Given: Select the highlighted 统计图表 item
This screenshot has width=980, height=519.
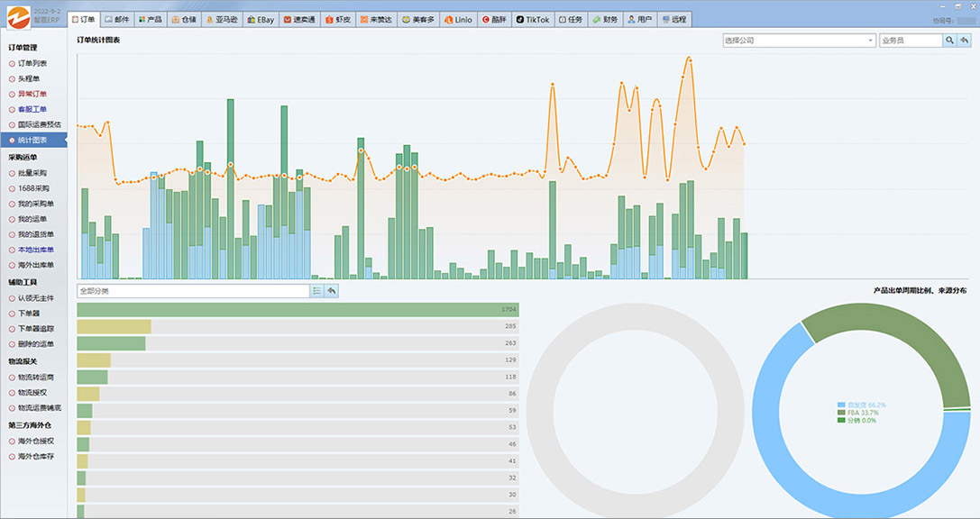Looking at the screenshot, I should pyautogui.click(x=33, y=140).
